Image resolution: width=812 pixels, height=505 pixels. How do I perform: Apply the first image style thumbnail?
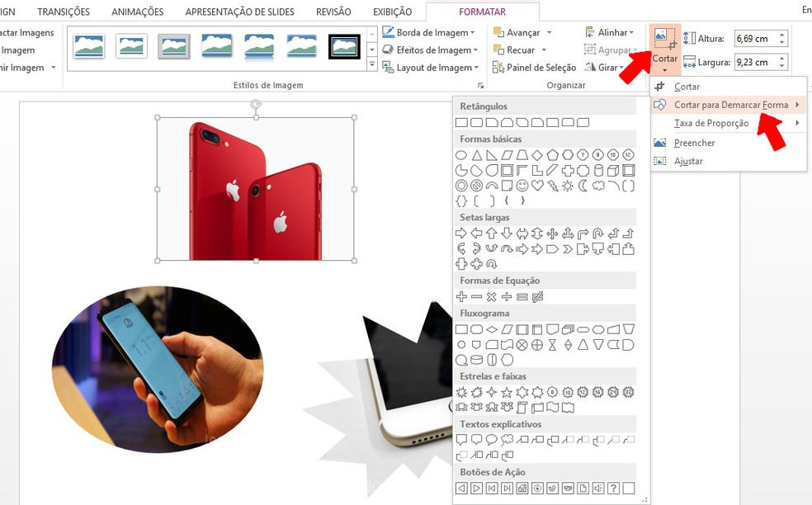tap(88, 45)
